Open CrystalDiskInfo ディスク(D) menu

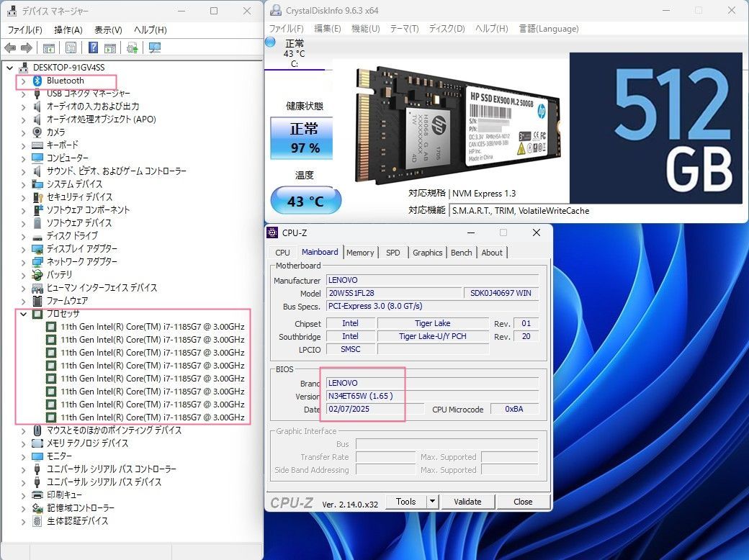coord(447,29)
